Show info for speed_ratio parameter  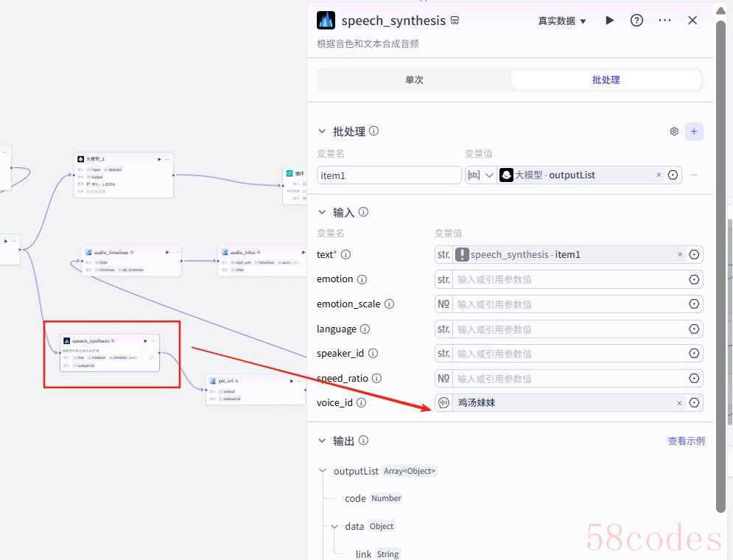tap(376, 378)
